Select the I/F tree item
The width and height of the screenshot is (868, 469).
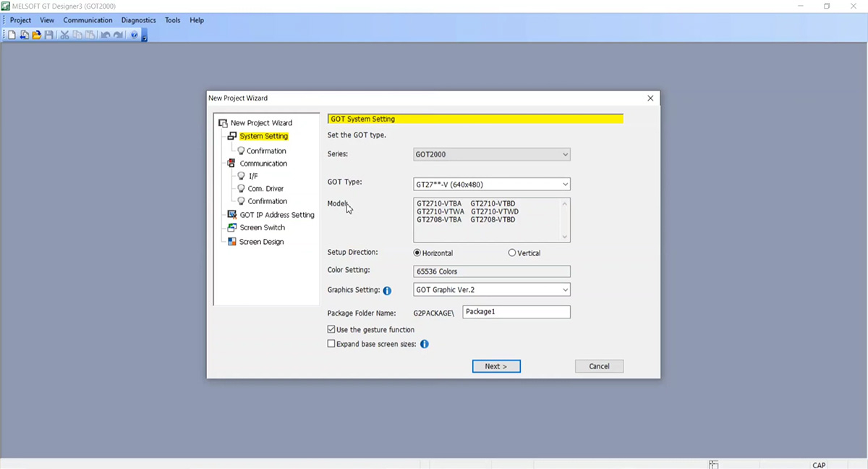(x=253, y=176)
